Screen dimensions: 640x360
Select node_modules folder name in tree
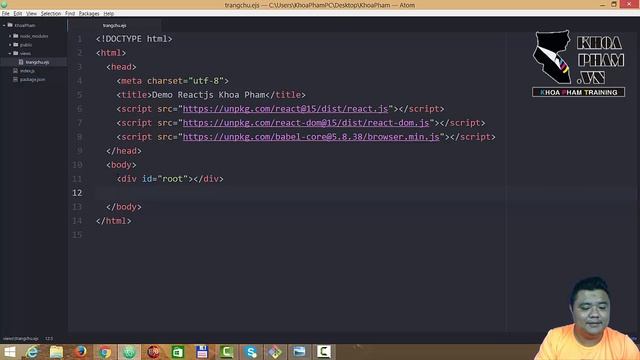tap(34, 36)
